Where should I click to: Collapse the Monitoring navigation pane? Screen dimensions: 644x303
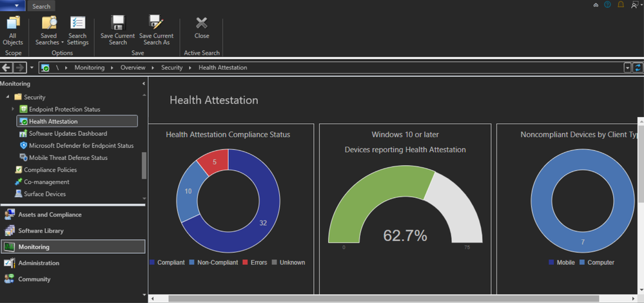(x=143, y=84)
